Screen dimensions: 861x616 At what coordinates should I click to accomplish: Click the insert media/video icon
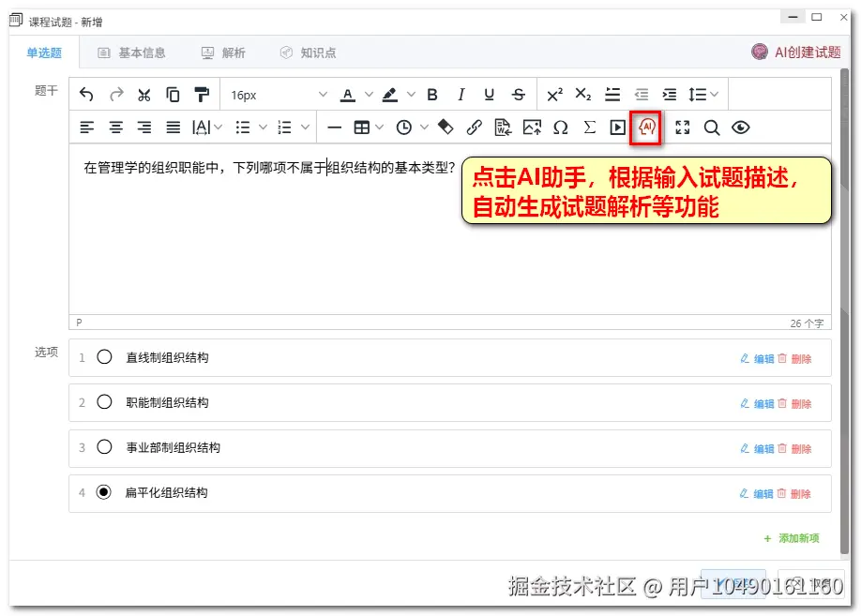coord(617,128)
